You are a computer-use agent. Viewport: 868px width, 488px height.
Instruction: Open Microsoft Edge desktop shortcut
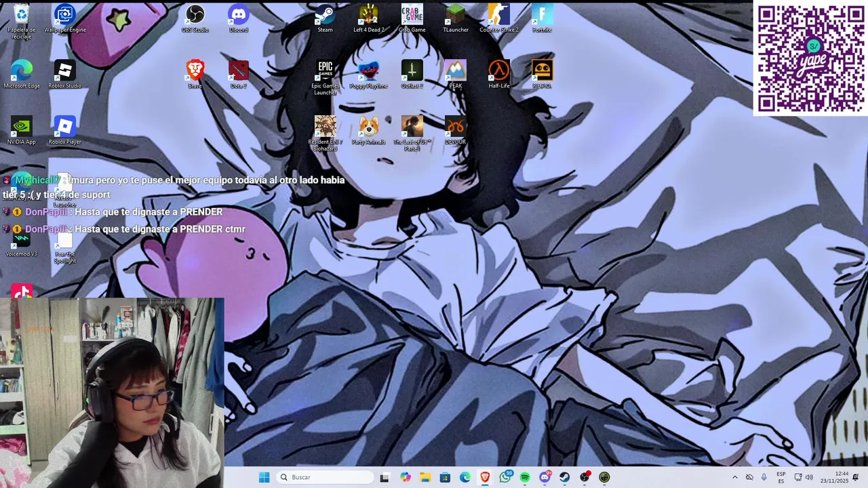click(22, 75)
